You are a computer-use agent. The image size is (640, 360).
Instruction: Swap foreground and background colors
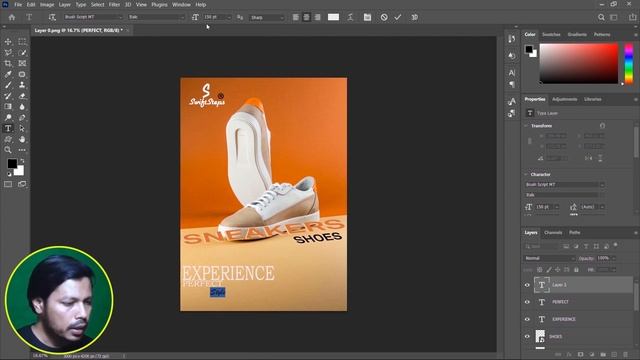point(22,161)
